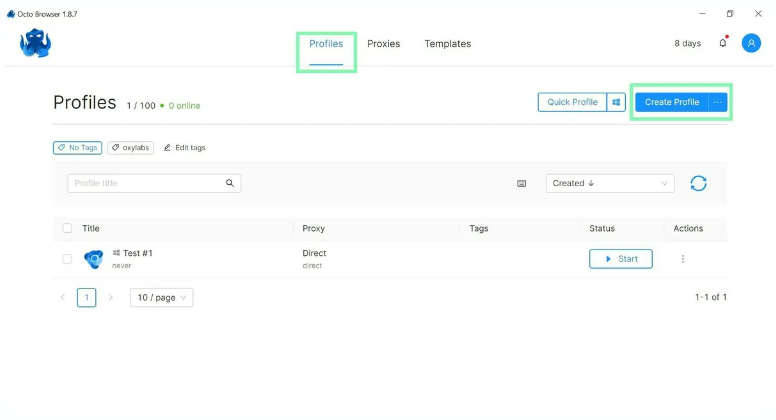Click the Windows icon beside Quick Profile
The height and width of the screenshot is (420, 776).
616,102
